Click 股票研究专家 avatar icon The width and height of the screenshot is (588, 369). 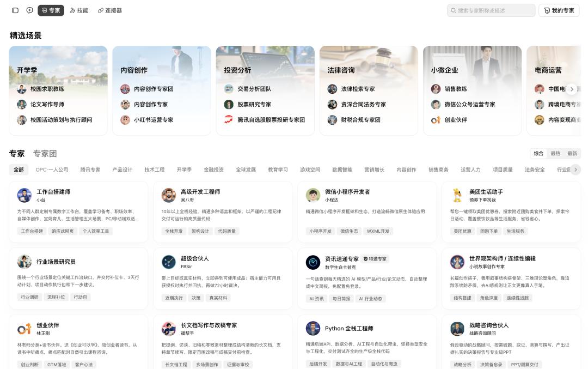(229, 104)
